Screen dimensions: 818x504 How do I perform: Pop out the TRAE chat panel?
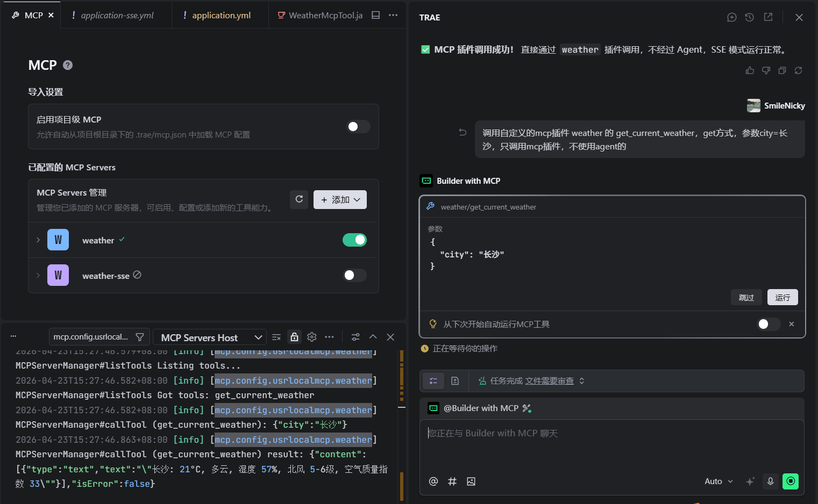click(x=768, y=17)
